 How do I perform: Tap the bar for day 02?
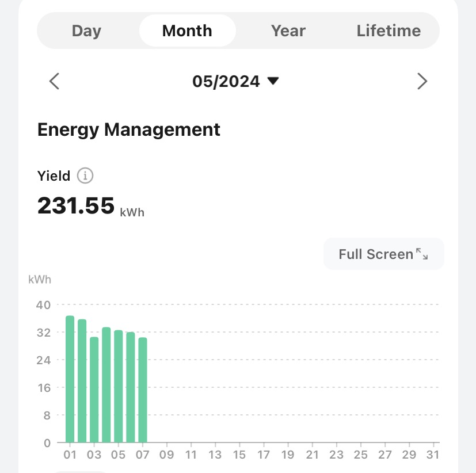[82, 382]
